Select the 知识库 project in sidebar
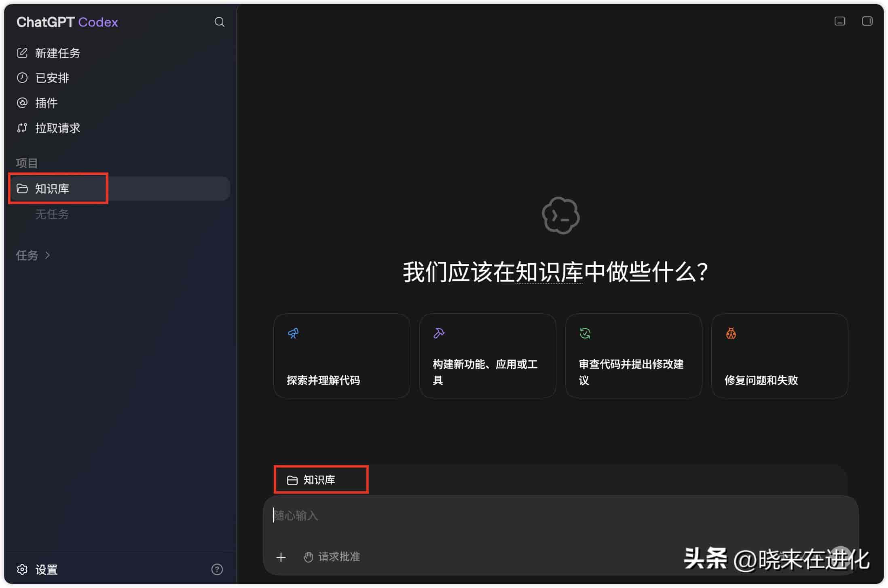 click(x=121, y=188)
